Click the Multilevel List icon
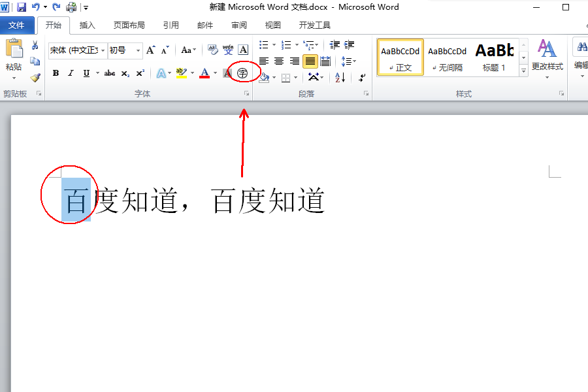This screenshot has height=392, width=588. point(308,45)
